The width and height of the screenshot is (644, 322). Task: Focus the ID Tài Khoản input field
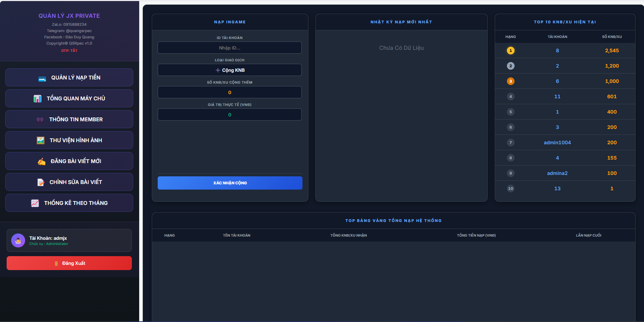(230, 48)
